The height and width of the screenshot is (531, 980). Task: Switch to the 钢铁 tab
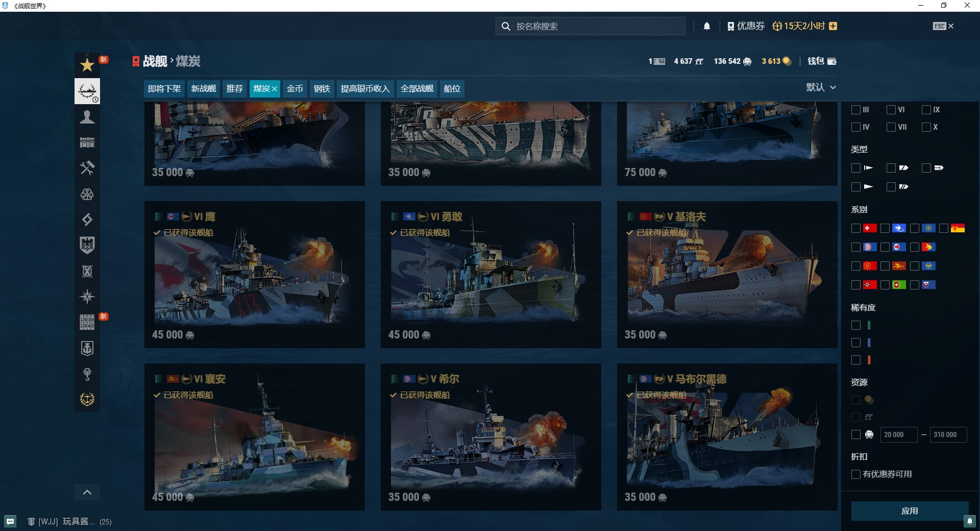tap(322, 89)
